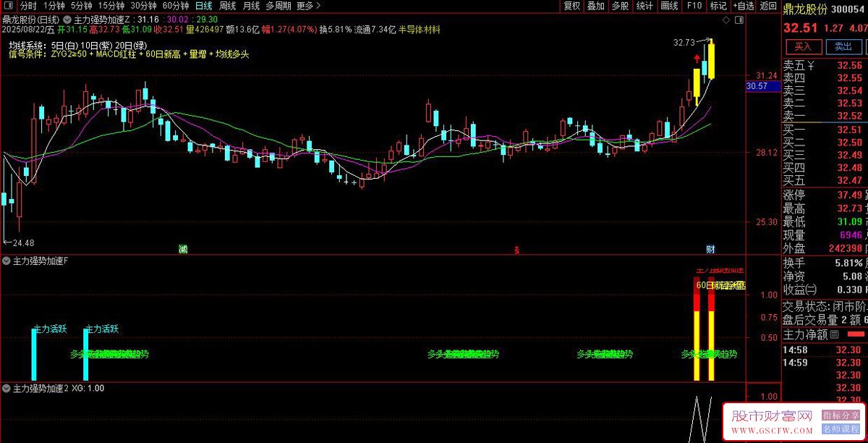Viewport: 868px width, 443px height.
Task: Click the 卖四 price 32.55
Action: click(x=850, y=78)
